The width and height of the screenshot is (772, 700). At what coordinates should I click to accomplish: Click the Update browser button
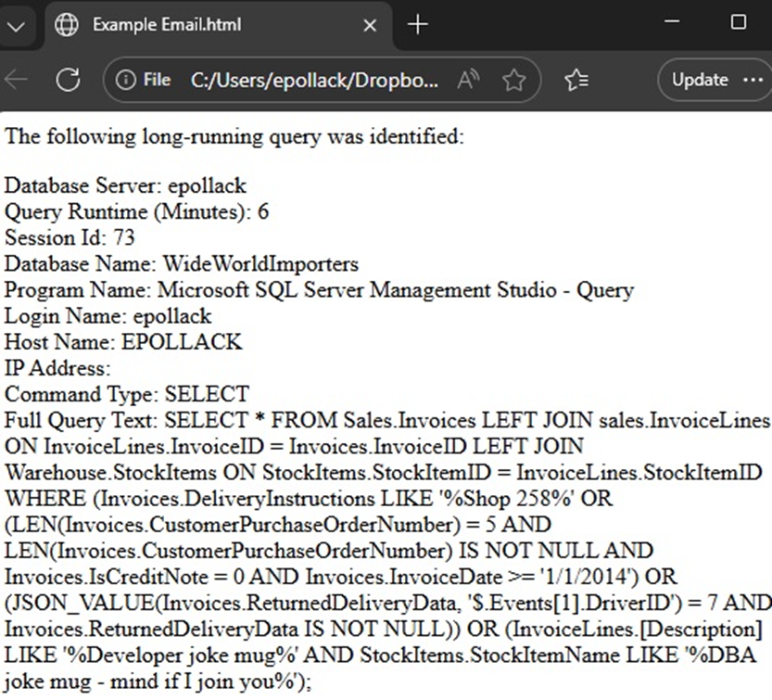coord(702,80)
